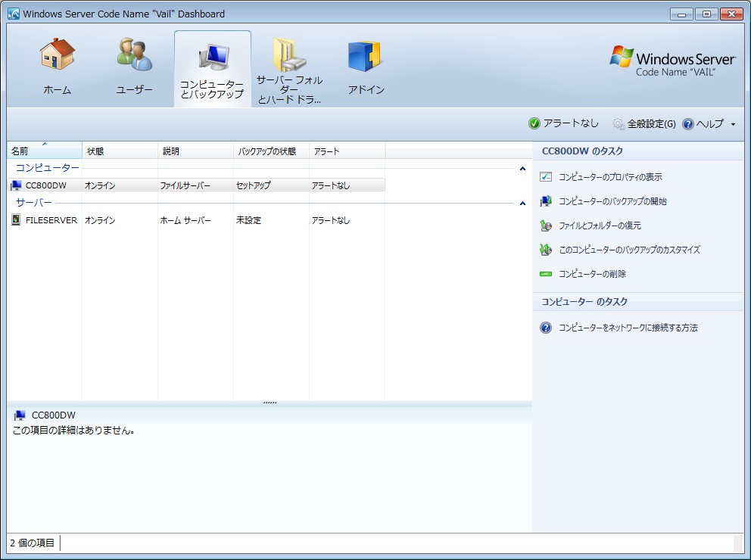Click ファイルサーバー description cell
This screenshot has width=751, height=560.
point(185,185)
